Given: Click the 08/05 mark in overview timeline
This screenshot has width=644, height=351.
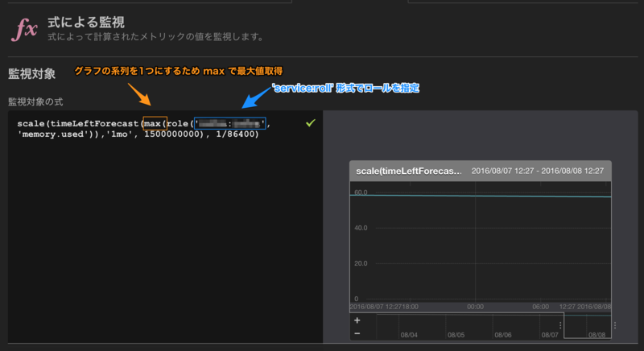Looking at the screenshot, I should 456,335.
